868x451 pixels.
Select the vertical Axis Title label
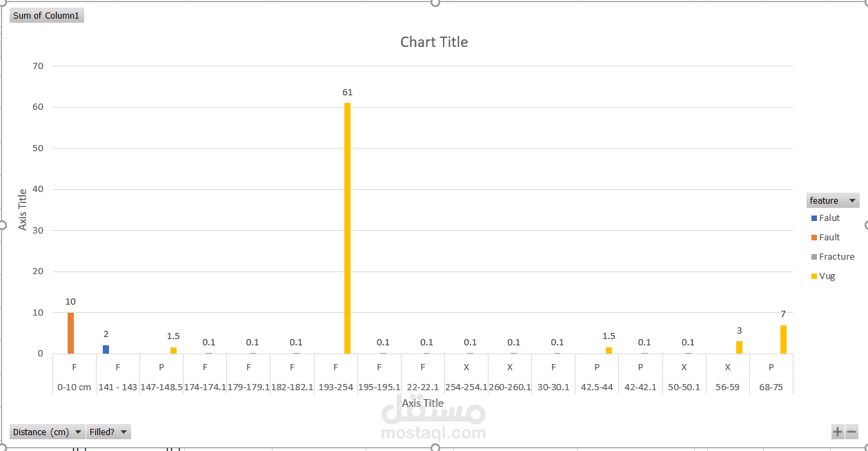[23, 209]
